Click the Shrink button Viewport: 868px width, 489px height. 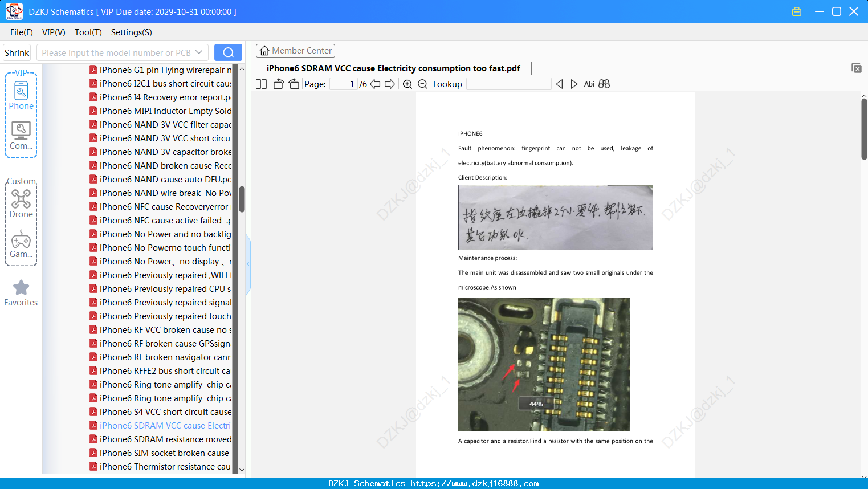(x=17, y=52)
